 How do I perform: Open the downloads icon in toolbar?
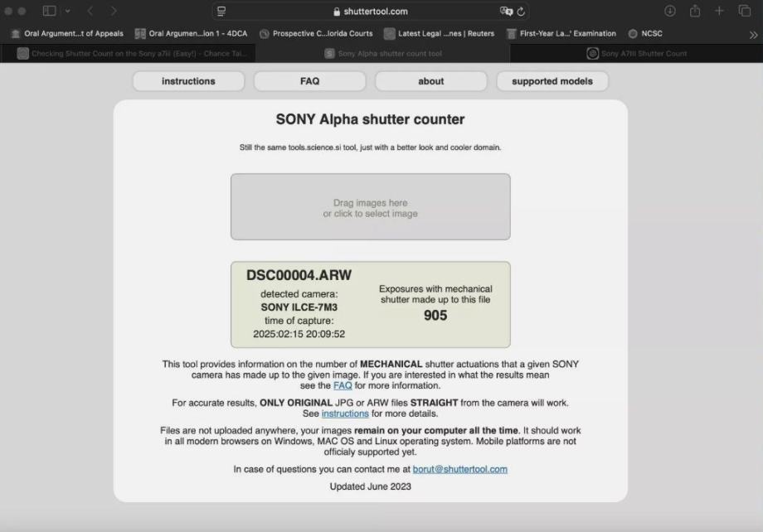pyautogui.click(x=670, y=11)
